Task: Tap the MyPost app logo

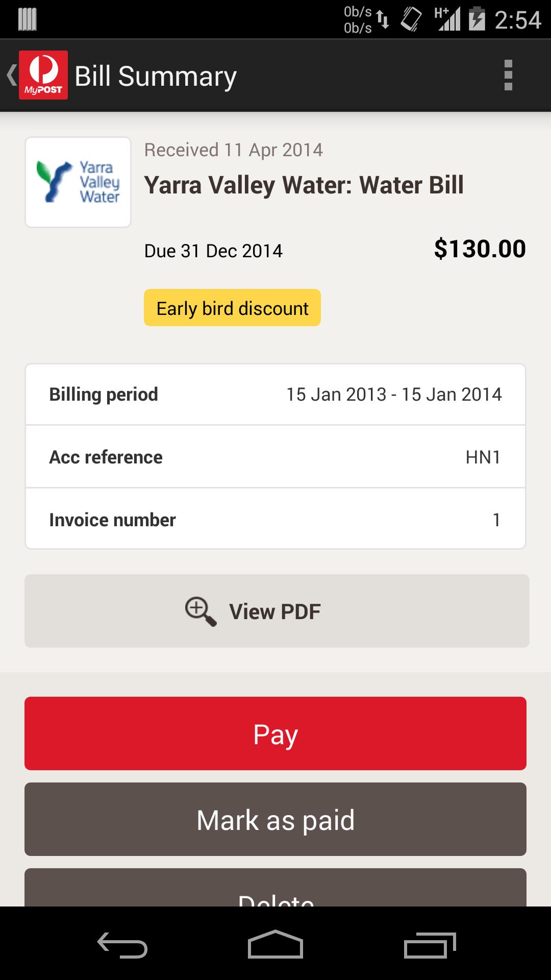Action: (x=43, y=75)
